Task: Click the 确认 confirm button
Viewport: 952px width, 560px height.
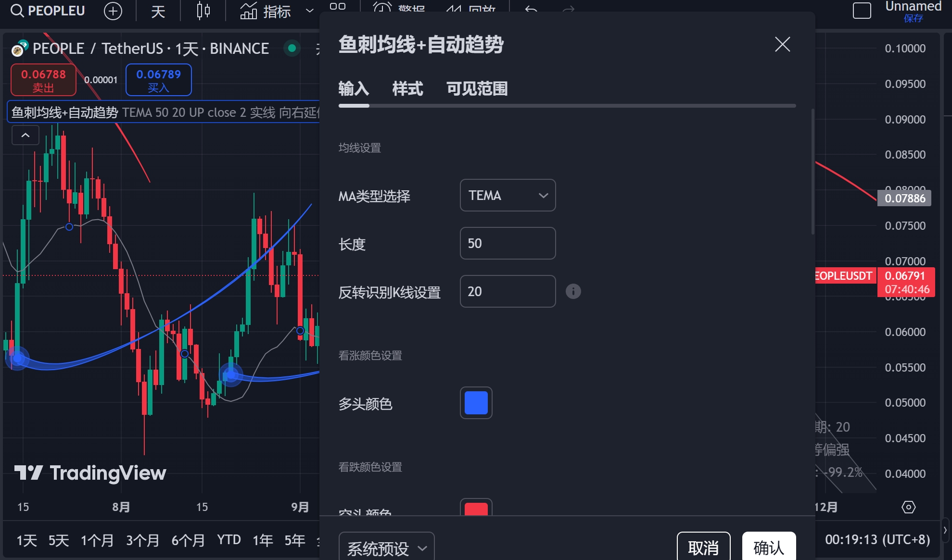Action: (769, 547)
